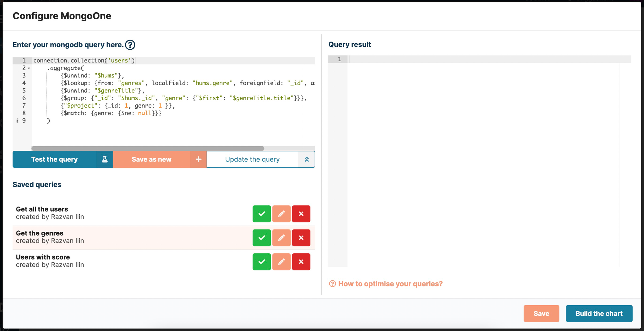Run the Get all the users saved query
The height and width of the screenshot is (331, 644).
261,214
